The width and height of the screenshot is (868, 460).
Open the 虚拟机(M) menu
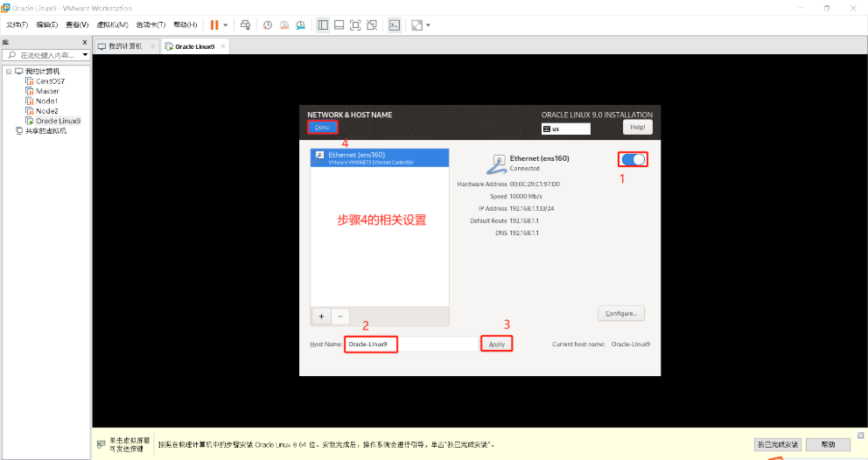[112, 24]
